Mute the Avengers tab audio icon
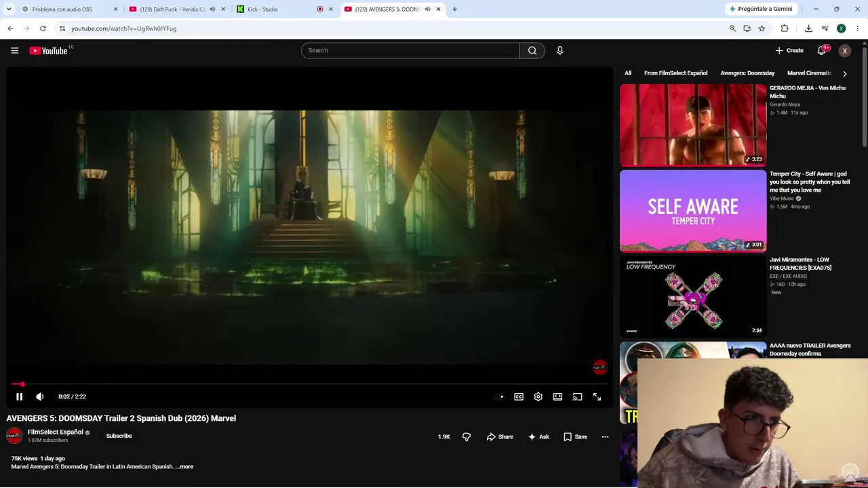868x488 pixels. point(427,9)
